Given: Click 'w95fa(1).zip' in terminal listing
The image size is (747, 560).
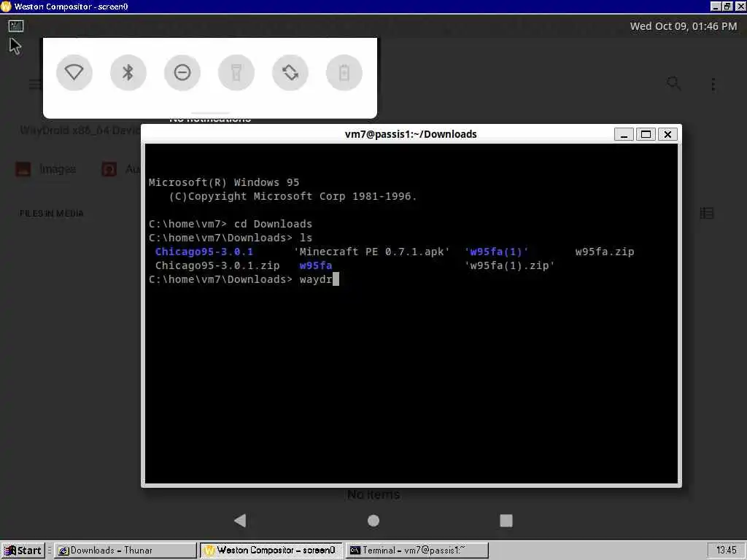Looking at the screenshot, I should [509, 265].
